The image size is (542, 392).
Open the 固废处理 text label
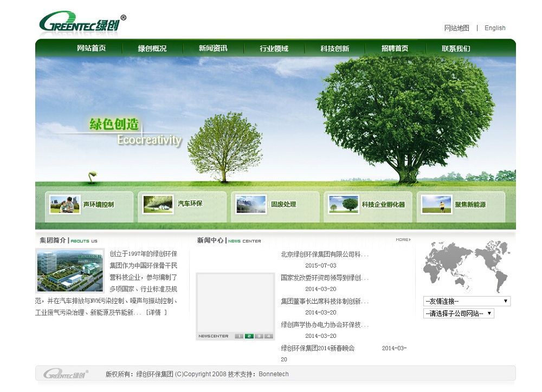click(283, 204)
